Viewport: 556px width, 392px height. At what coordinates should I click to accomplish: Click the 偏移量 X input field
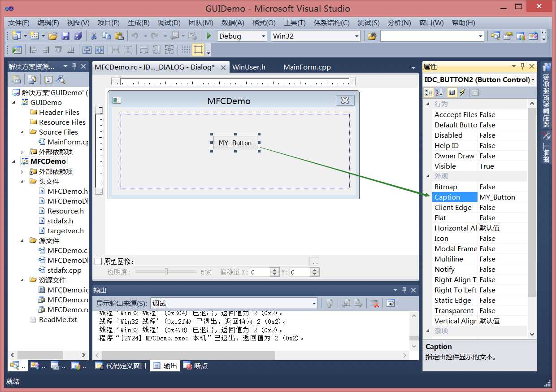261,272
